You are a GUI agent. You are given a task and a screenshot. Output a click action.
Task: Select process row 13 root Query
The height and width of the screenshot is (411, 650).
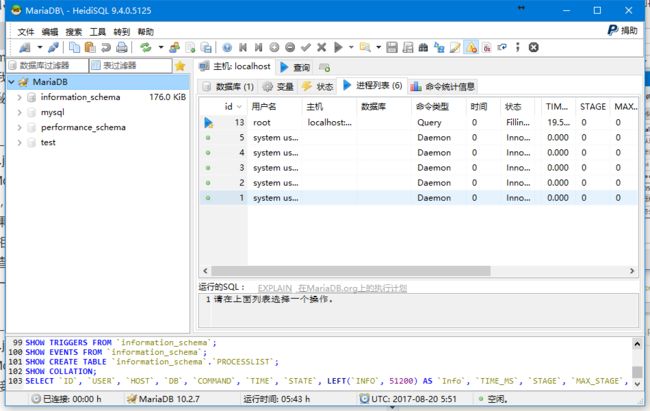click(x=419, y=123)
